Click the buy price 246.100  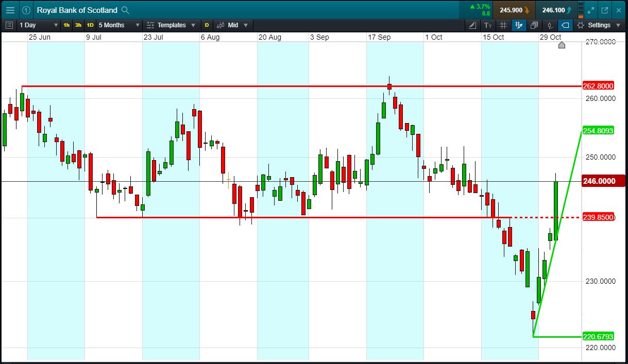tap(556, 10)
